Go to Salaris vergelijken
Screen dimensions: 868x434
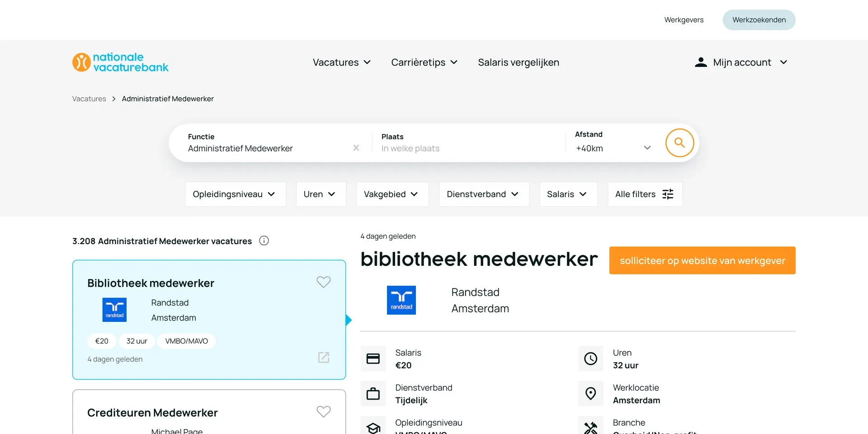click(x=519, y=62)
